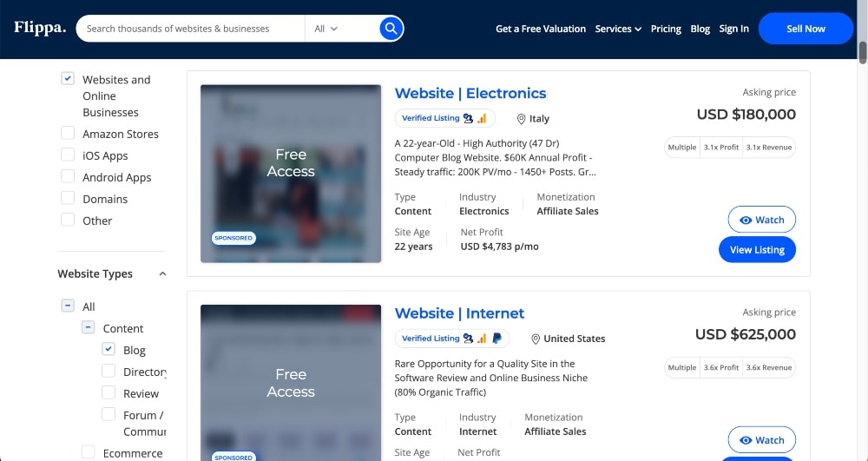Click the 22 years site age value
This screenshot has height=461, width=868.
413,247
